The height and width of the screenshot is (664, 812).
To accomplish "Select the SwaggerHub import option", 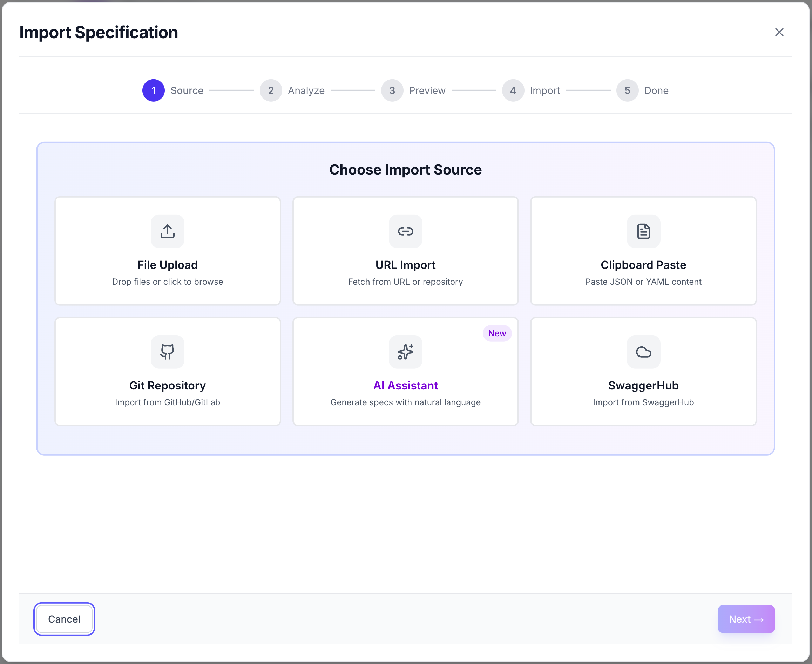I will 643,371.
